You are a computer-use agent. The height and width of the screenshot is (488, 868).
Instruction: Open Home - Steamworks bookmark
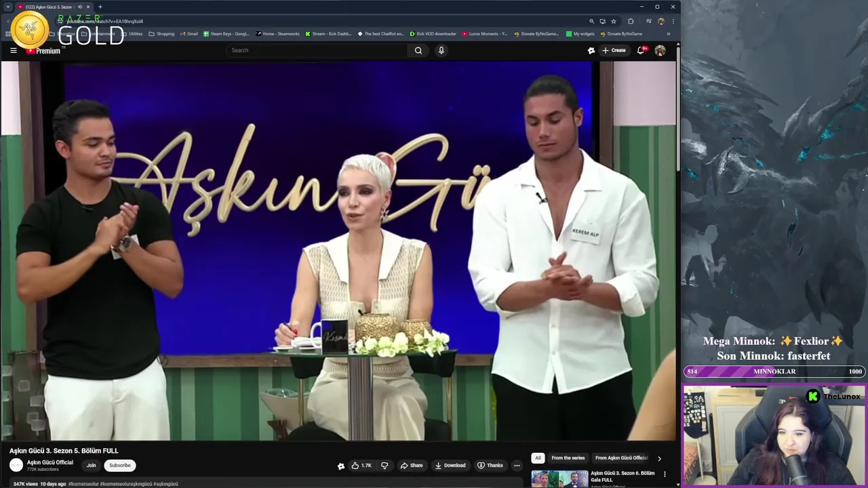tap(277, 34)
